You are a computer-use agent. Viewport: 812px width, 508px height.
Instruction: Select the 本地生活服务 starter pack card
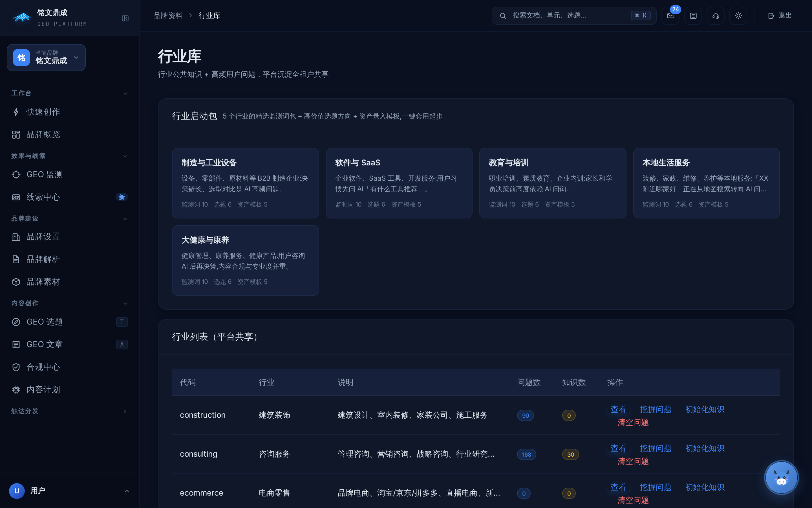pyautogui.click(x=706, y=183)
